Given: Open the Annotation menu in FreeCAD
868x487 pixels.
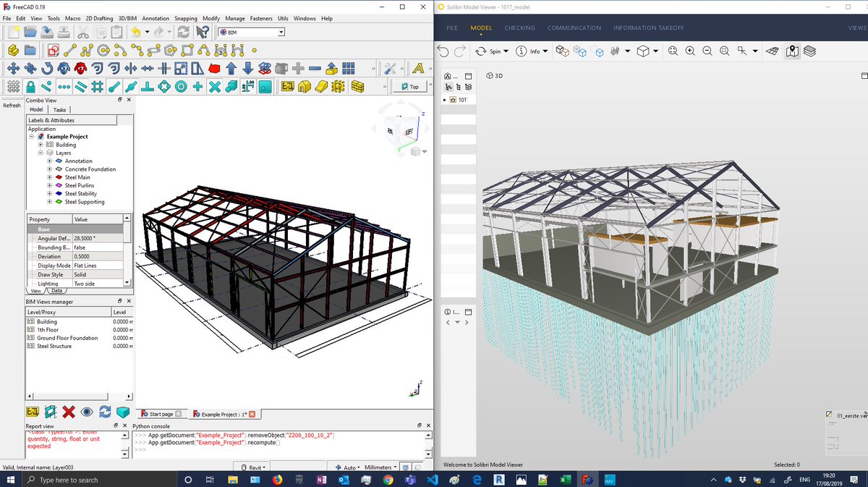Looking at the screenshot, I should tap(155, 18).
